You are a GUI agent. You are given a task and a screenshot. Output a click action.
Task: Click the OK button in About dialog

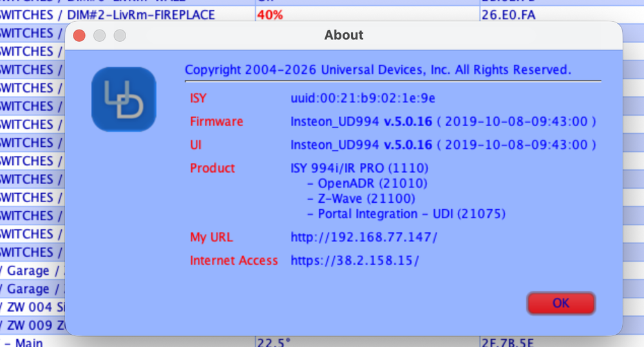point(561,303)
